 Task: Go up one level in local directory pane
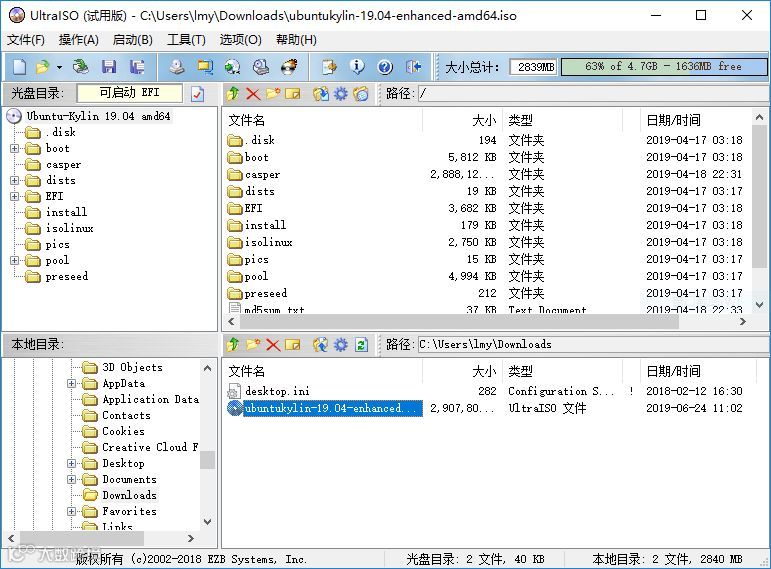[x=233, y=345]
